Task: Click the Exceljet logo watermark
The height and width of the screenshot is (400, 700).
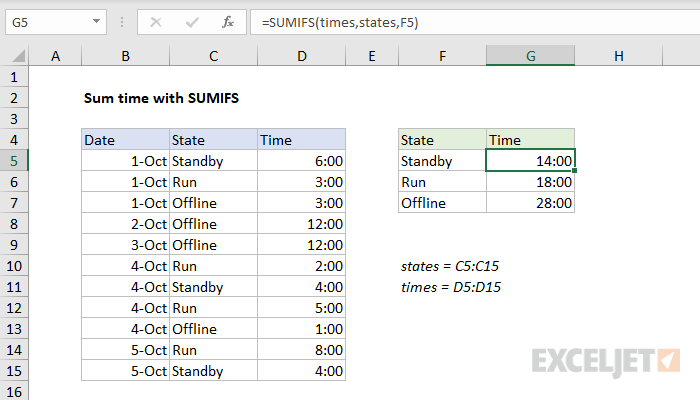Action: click(606, 361)
